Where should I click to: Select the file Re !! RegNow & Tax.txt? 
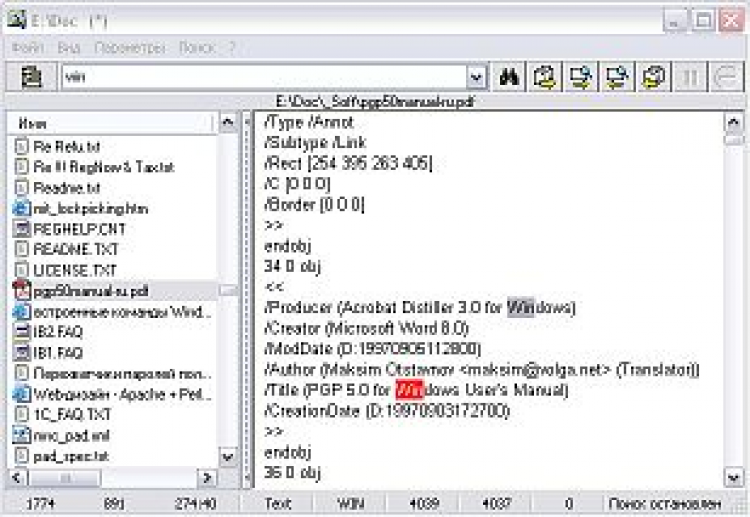pos(103,167)
